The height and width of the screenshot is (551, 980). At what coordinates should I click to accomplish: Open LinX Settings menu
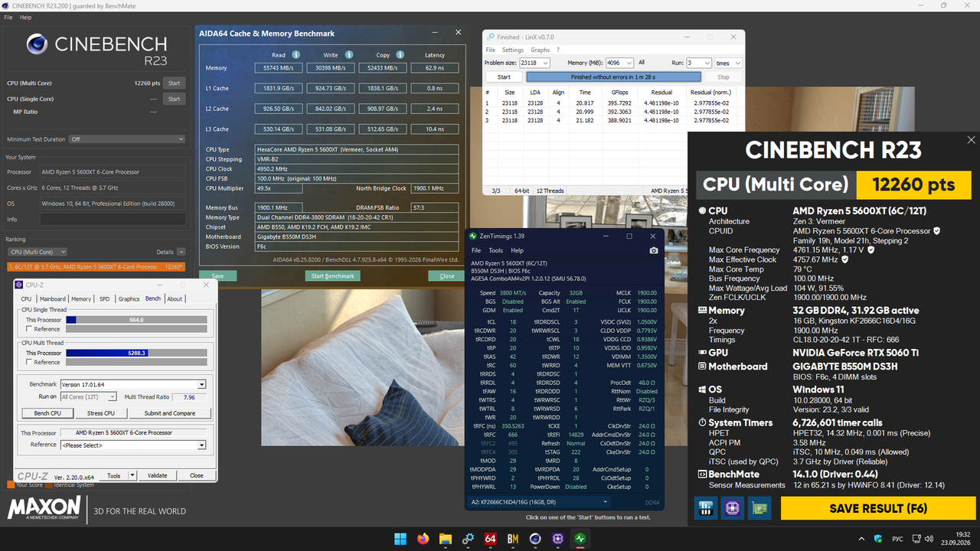513,50
